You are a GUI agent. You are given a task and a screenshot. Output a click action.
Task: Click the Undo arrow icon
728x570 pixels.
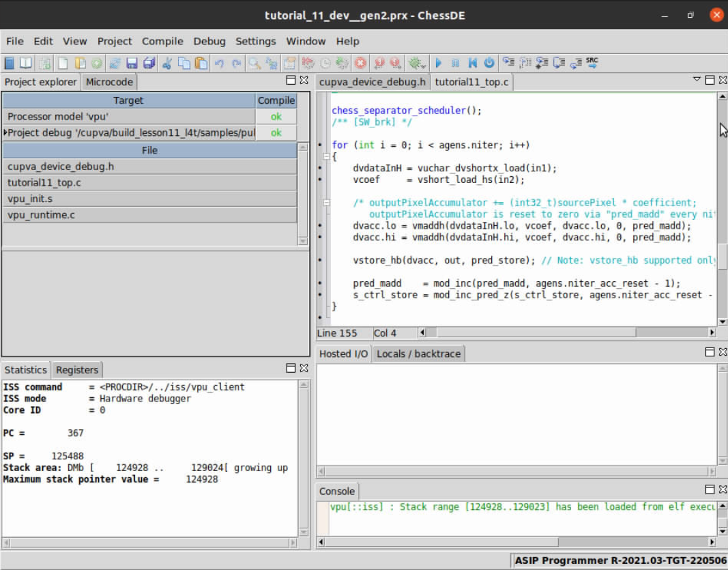pos(219,63)
